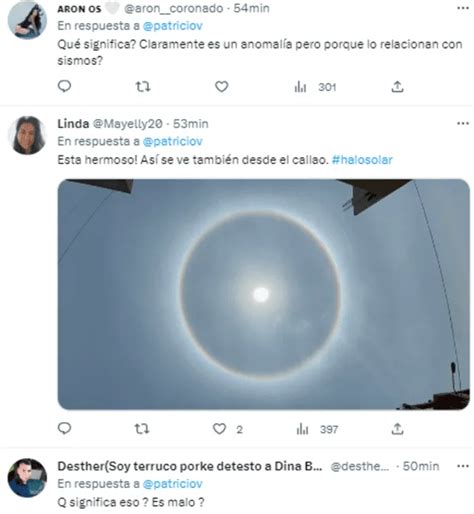Retweet the ARON OS tweet
Screen dimensions: 474x514
[x=143, y=87]
